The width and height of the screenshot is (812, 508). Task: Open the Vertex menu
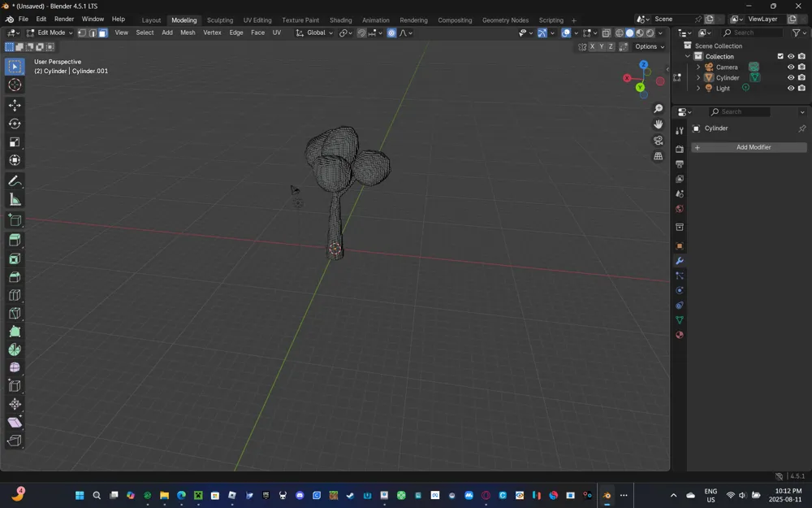pyautogui.click(x=212, y=33)
